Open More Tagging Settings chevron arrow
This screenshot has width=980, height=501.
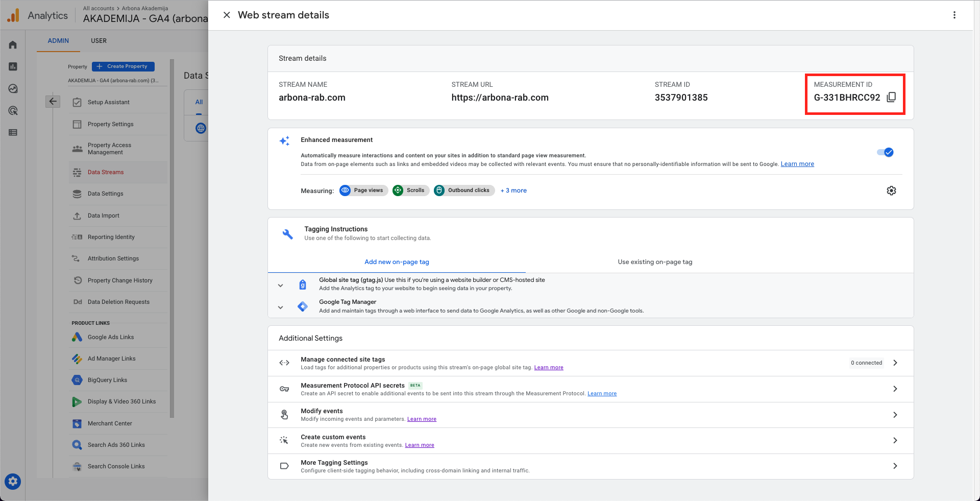point(895,466)
